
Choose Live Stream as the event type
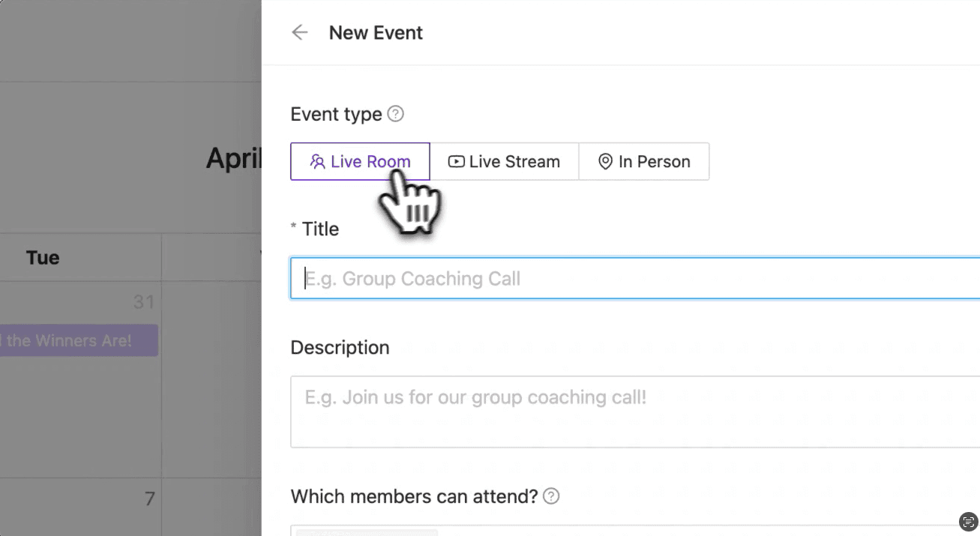[x=504, y=161]
